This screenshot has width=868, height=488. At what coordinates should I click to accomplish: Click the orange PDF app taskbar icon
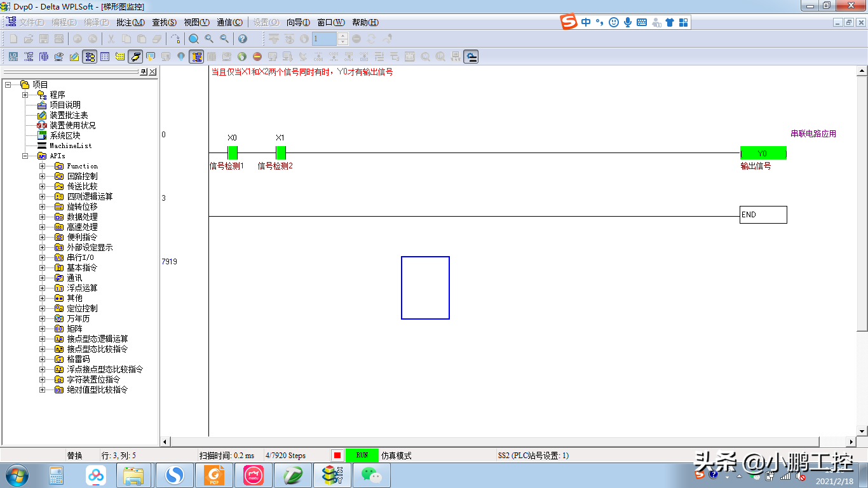point(214,475)
